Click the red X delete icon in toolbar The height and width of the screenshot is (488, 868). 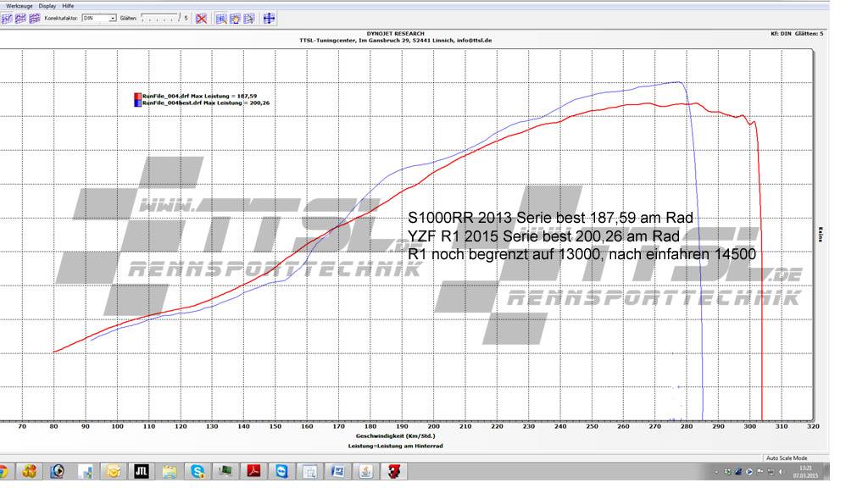tap(201, 18)
